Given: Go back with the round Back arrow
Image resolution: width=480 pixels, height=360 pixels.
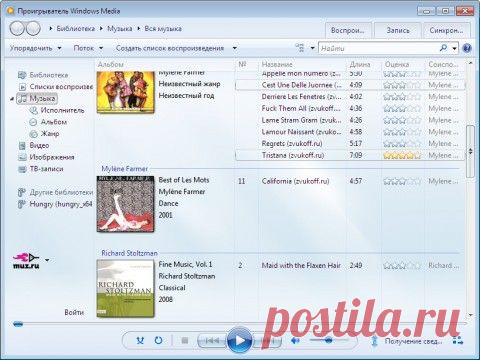Looking at the screenshot, I should pos(17,29).
